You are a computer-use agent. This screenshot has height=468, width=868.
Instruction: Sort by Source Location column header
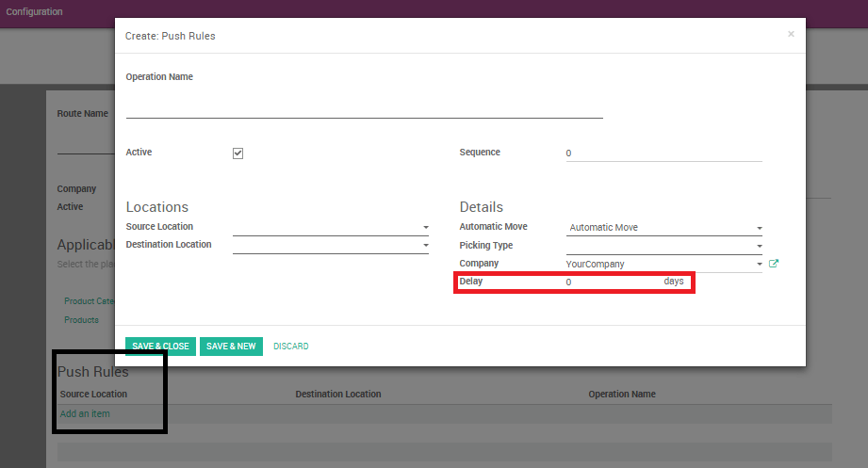pos(93,394)
